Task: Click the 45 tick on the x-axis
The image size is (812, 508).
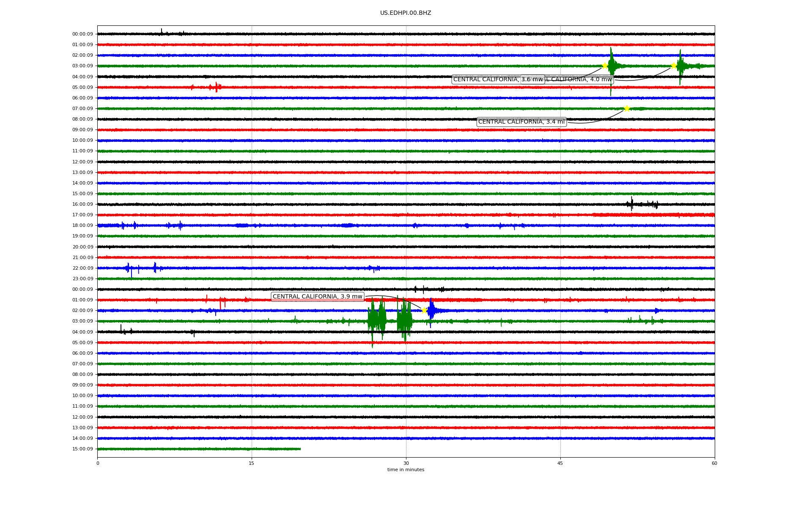Action: [560, 463]
